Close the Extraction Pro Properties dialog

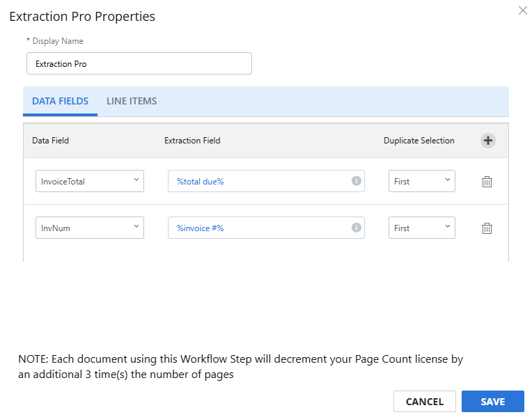coord(522,10)
